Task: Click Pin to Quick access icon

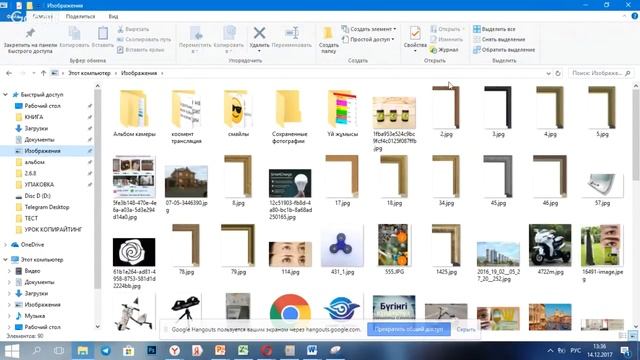Action: (30, 33)
